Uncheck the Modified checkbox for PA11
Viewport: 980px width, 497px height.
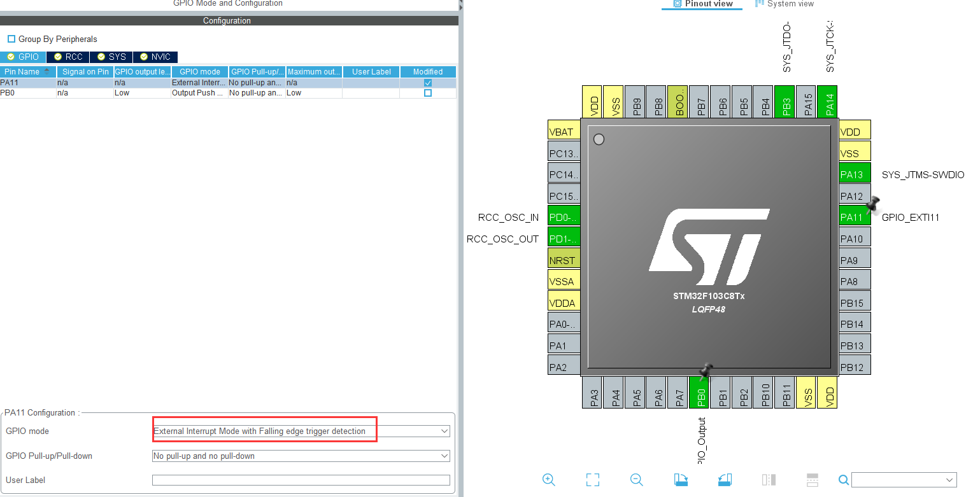click(x=427, y=82)
